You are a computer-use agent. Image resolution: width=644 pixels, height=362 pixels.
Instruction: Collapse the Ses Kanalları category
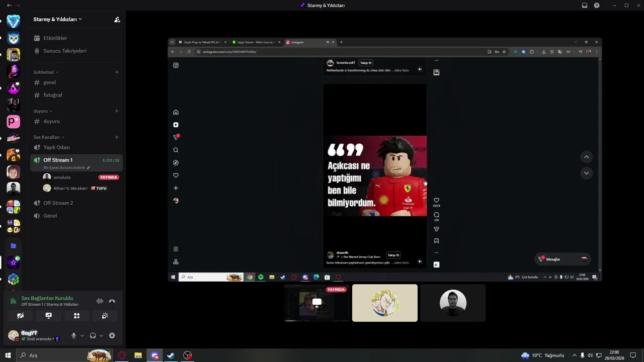(x=49, y=137)
